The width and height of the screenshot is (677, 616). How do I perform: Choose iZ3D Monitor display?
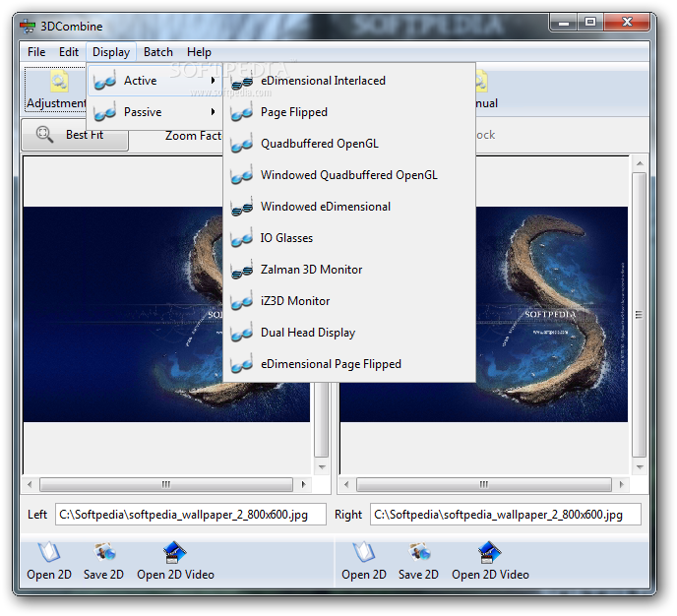pos(349,301)
